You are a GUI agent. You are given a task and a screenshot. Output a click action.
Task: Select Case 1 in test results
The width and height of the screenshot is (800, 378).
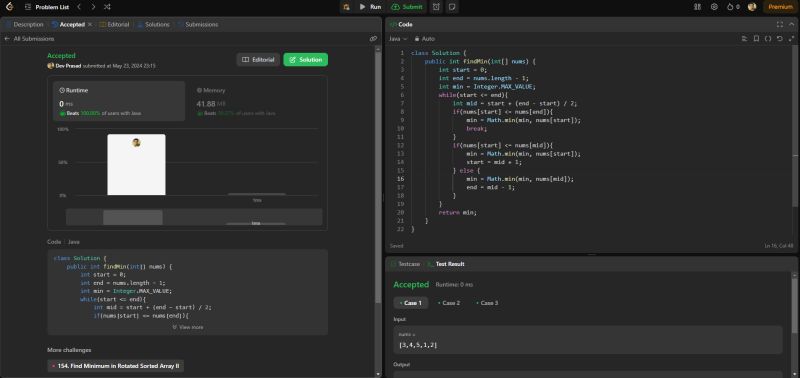tap(411, 303)
